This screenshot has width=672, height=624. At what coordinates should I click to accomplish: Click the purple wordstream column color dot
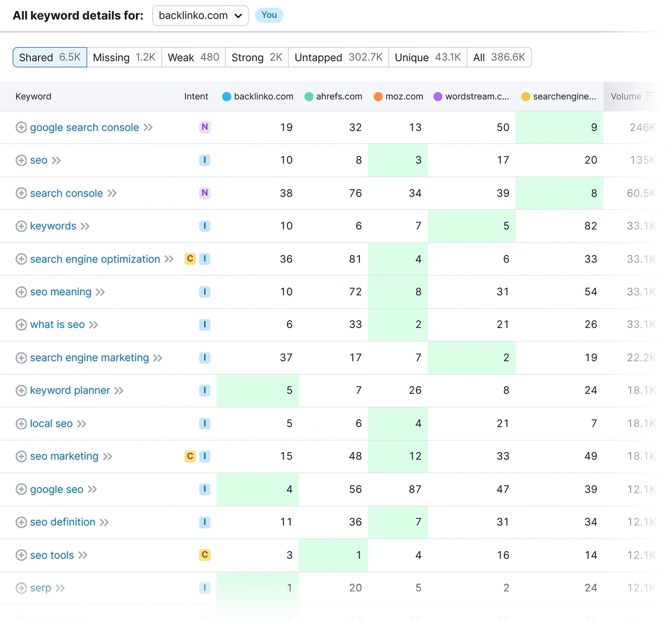(438, 96)
